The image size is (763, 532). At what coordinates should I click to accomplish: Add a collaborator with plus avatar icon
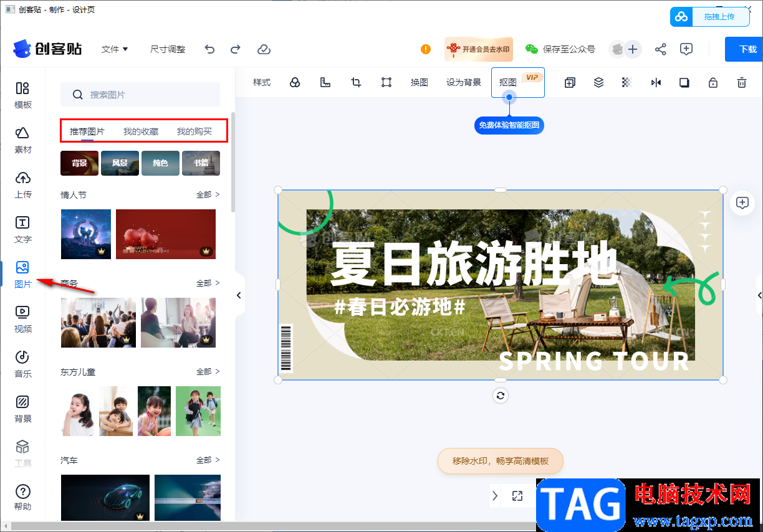(x=633, y=49)
